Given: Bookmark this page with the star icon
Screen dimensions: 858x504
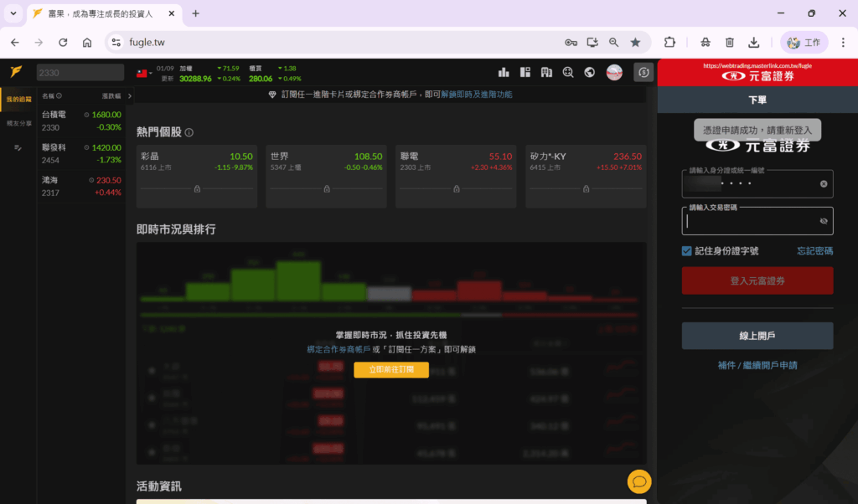Looking at the screenshot, I should (635, 42).
